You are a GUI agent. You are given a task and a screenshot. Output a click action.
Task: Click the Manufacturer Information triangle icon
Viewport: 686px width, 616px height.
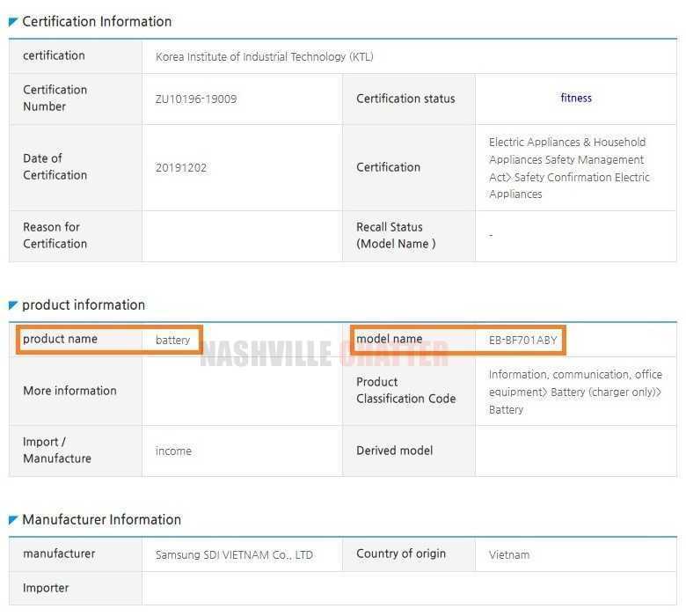pos(13,520)
